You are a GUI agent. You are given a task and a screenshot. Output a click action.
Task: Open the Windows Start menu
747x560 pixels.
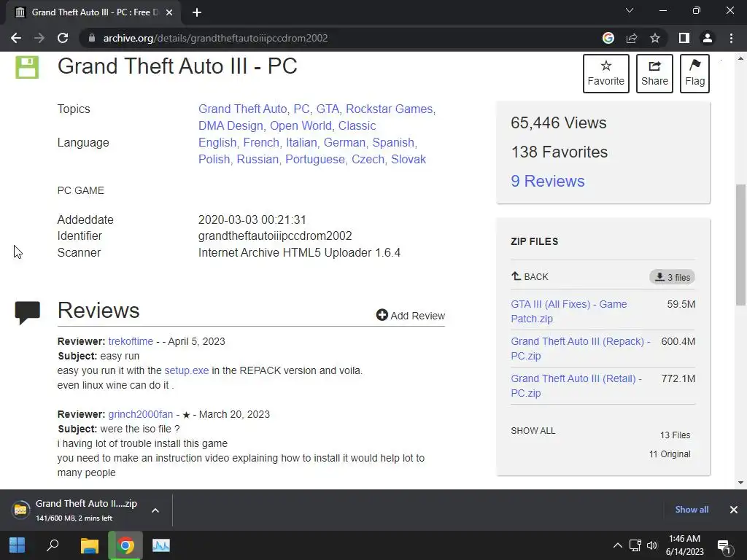pyautogui.click(x=18, y=545)
